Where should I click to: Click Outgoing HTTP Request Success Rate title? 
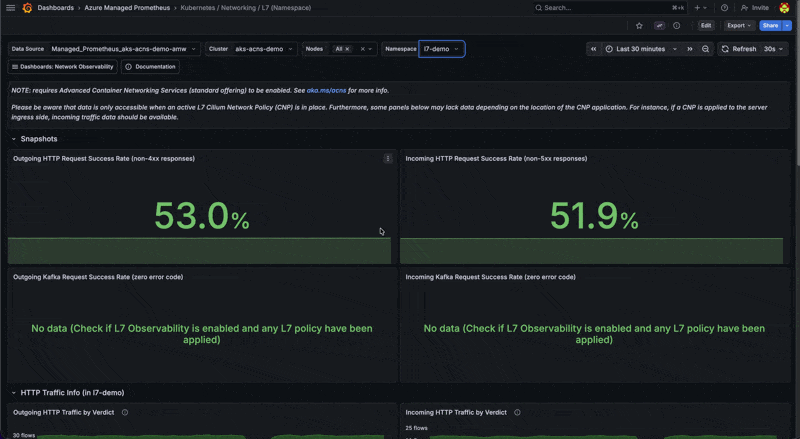click(104, 159)
